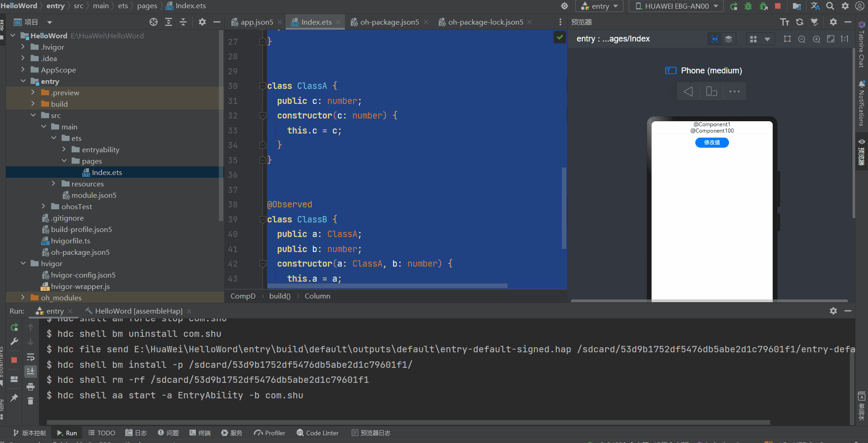
Task: Reset preview to 1:1 size
Action: 845,39
